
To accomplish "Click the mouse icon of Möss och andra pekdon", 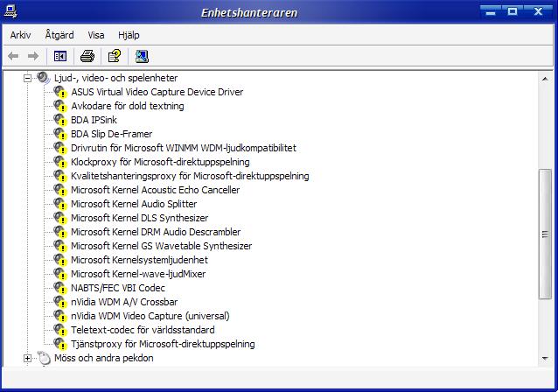I will click(x=44, y=358).
